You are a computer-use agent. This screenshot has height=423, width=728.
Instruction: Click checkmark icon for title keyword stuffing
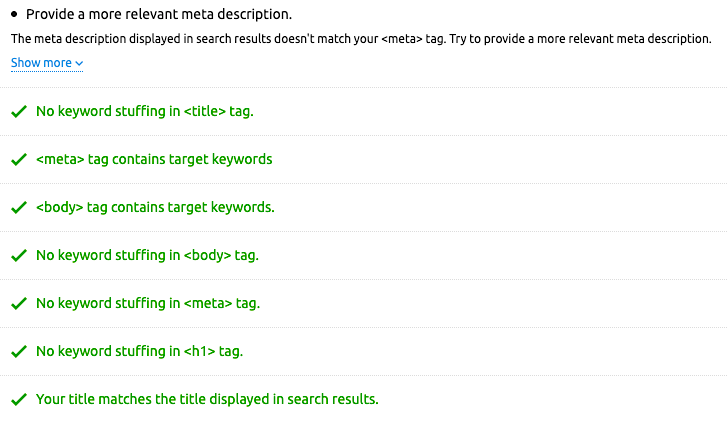tap(18, 112)
